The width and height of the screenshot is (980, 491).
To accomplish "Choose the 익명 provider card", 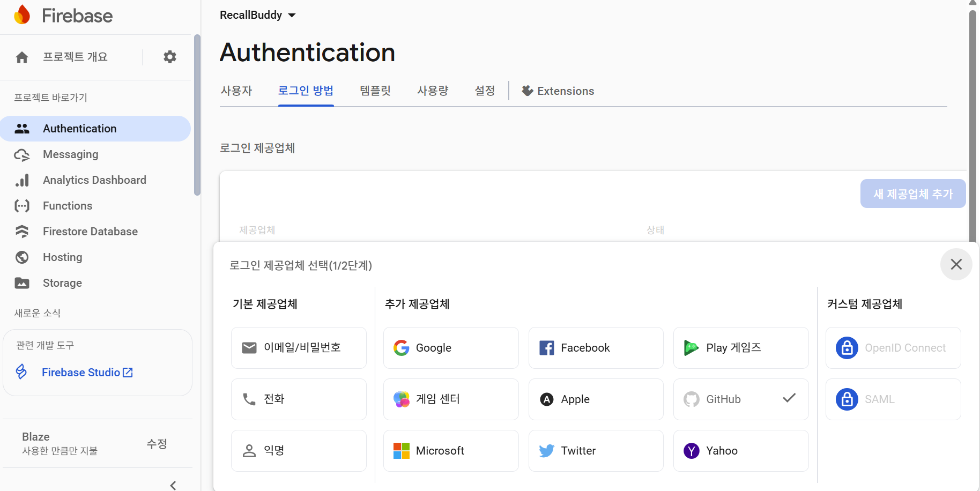I will point(299,451).
